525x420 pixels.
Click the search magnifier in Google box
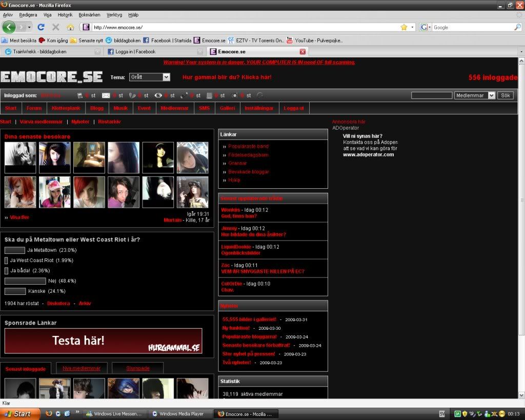click(518, 27)
